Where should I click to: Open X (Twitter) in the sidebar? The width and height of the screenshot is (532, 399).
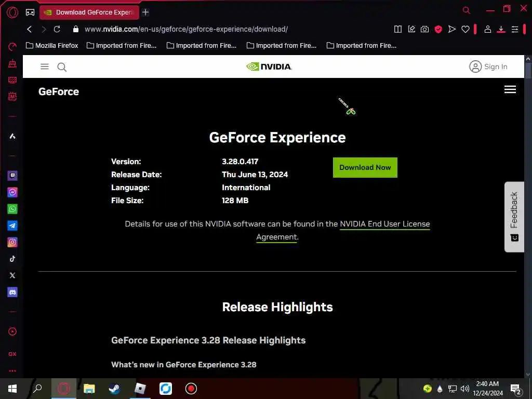coord(12,275)
